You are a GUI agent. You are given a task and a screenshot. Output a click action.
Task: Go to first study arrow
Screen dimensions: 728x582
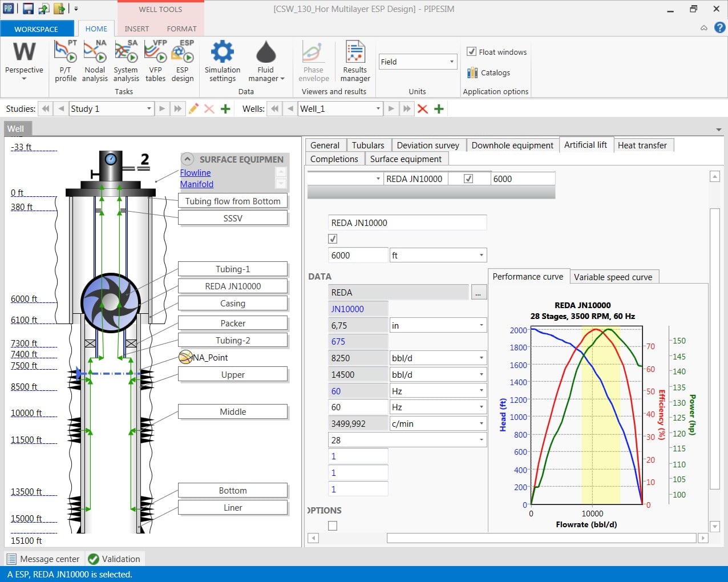pos(46,108)
